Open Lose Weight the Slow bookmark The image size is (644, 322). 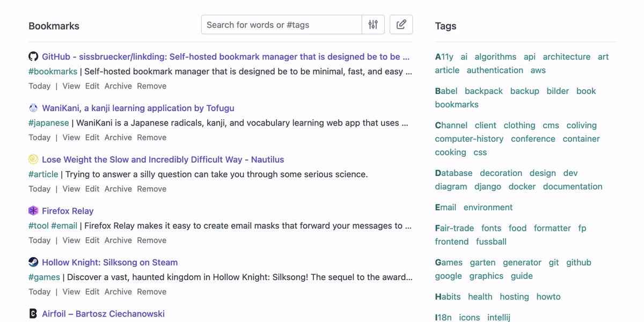[163, 159]
